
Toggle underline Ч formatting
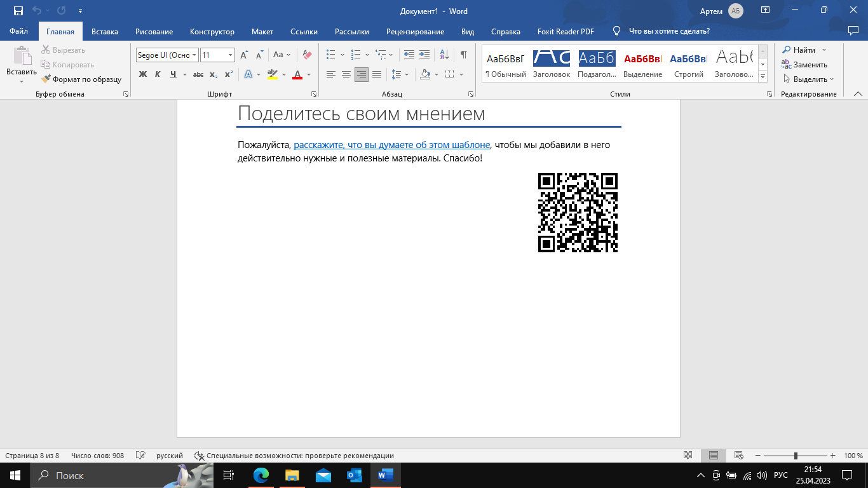173,74
